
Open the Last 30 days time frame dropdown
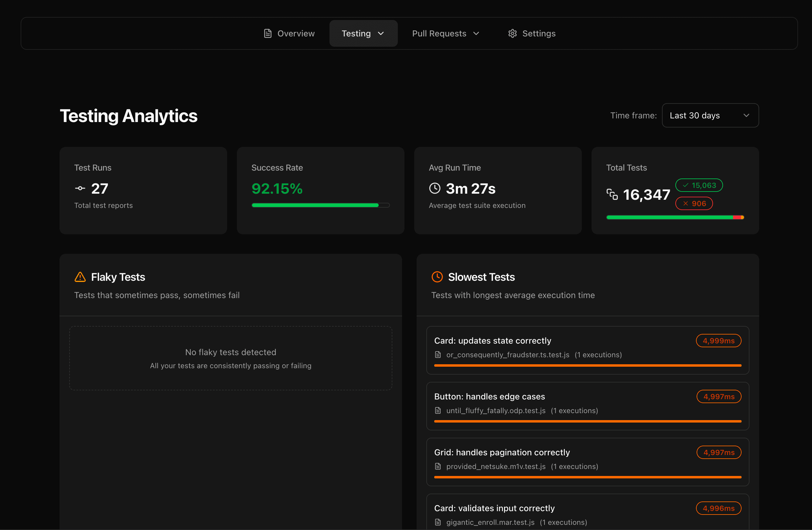(710, 115)
